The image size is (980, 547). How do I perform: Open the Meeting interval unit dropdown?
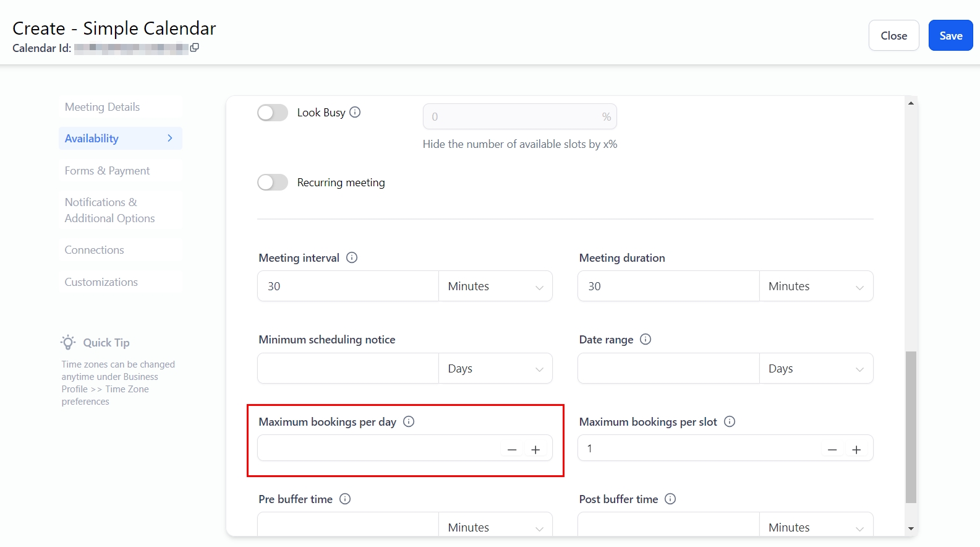pyautogui.click(x=495, y=286)
